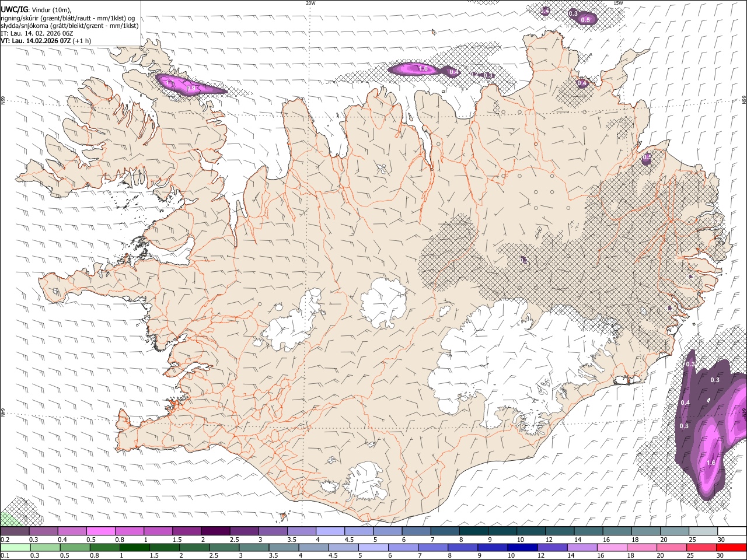The height and width of the screenshot is (560, 747).
Task: Click the 0.9 precipitation value on the map
Action: pyautogui.click(x=191, y=89)
